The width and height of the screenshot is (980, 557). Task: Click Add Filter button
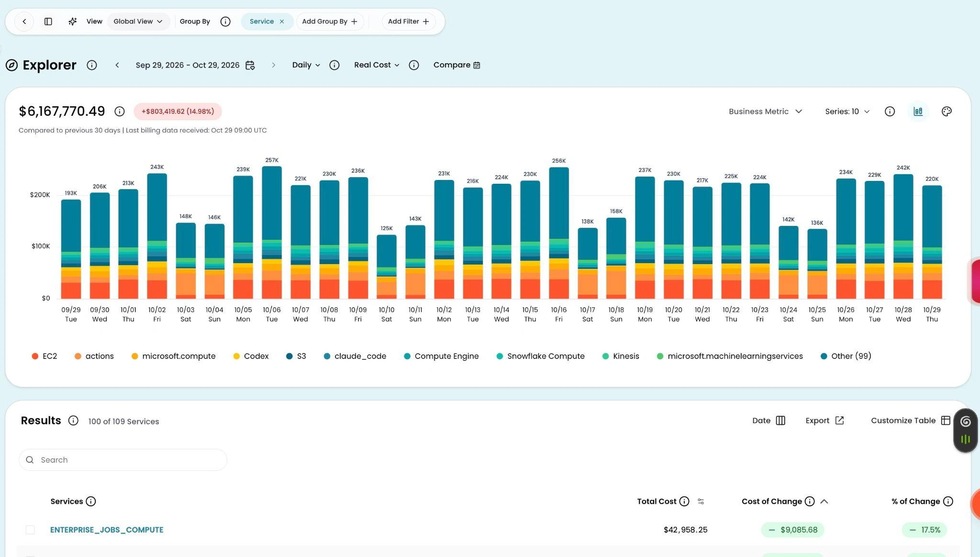click(408, 22)
